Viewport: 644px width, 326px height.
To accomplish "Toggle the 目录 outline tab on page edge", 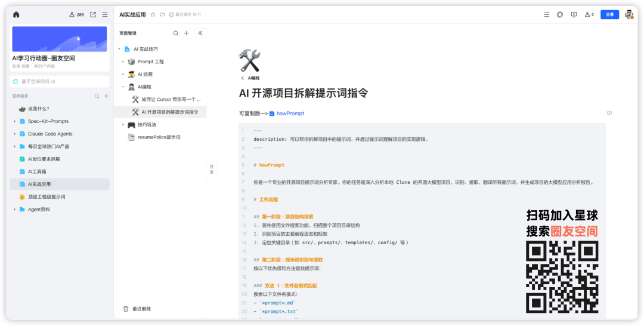I will tap(211, 170).
